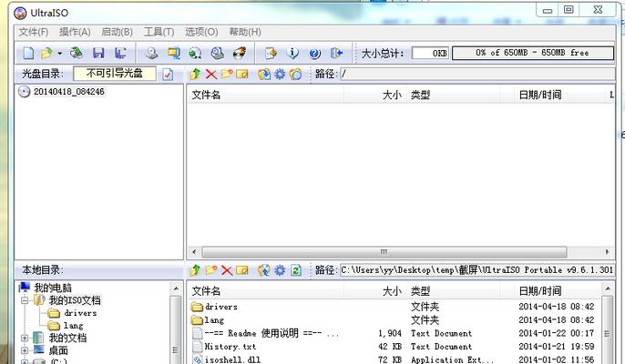The height and width of the screenshot is (364, 625).
Task: Open the 帮助(H) menu
Action: pos(245,32)
